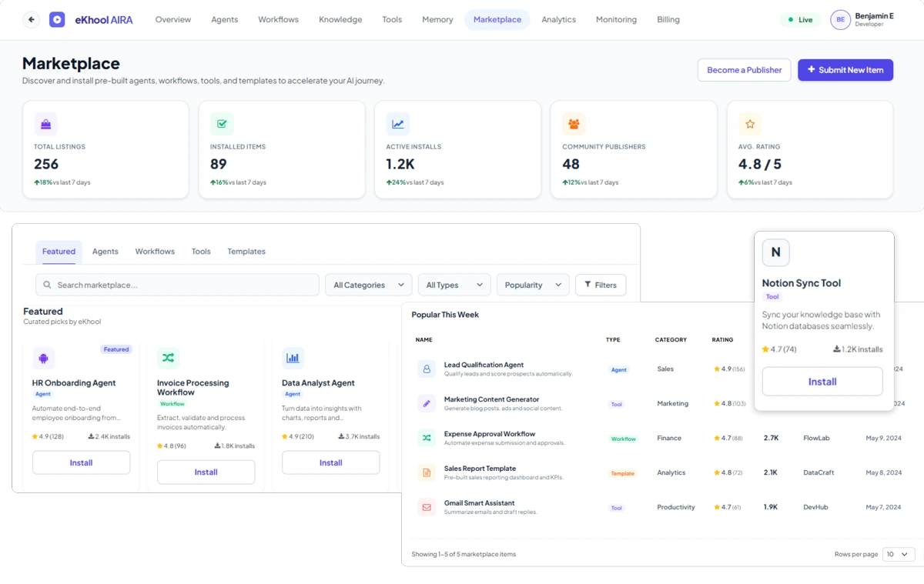This screenshot has width=924, height=584.
Task: Click the eKhool AIRA logo icon
Action: click(x=57, y=20)
